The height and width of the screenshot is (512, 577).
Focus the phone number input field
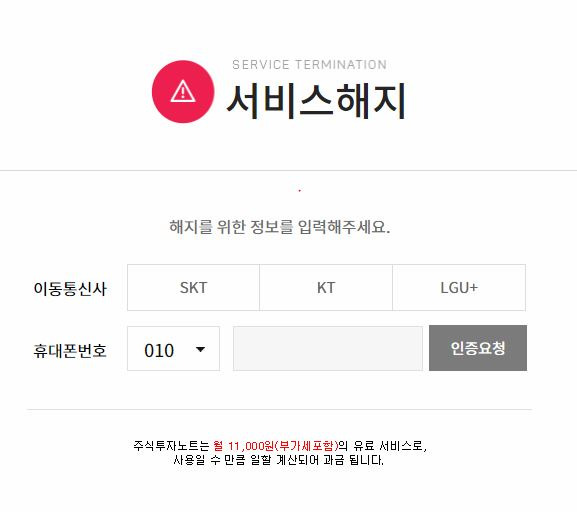tap(328, 349)
